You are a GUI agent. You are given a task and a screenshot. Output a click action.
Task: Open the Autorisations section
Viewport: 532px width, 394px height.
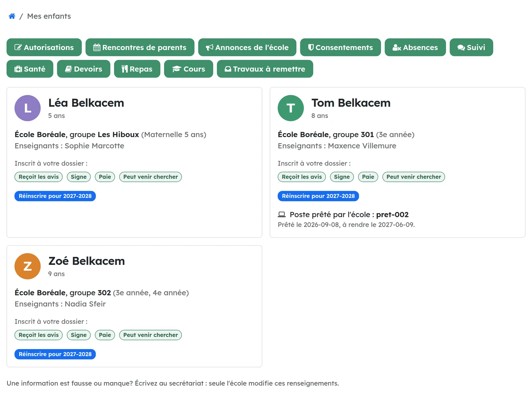click(x=44, y=47)
